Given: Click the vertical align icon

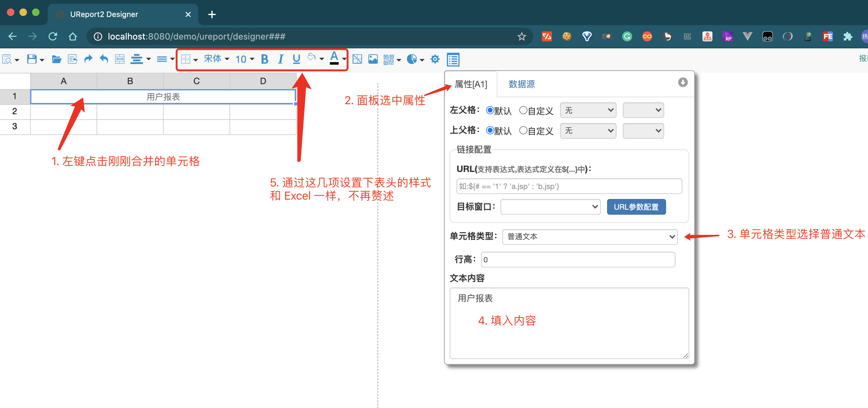Looking at the screenshot, I should tap(162, 59).
